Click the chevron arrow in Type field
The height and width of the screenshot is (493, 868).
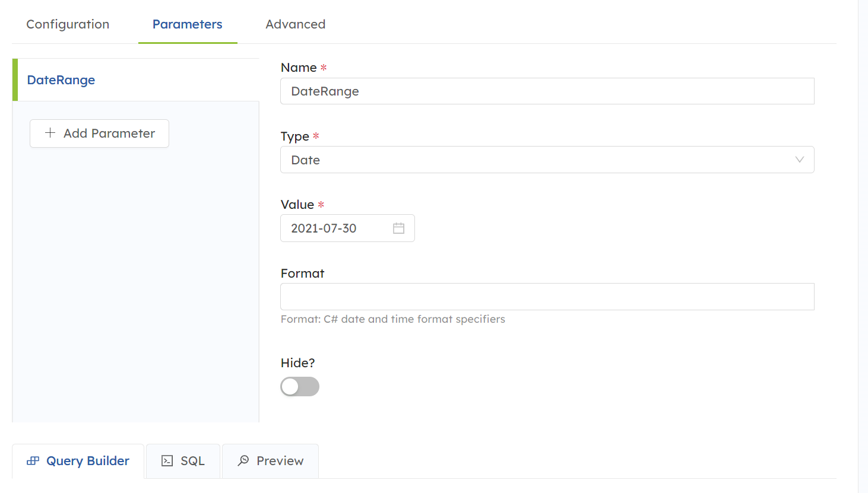click(799, 160)
